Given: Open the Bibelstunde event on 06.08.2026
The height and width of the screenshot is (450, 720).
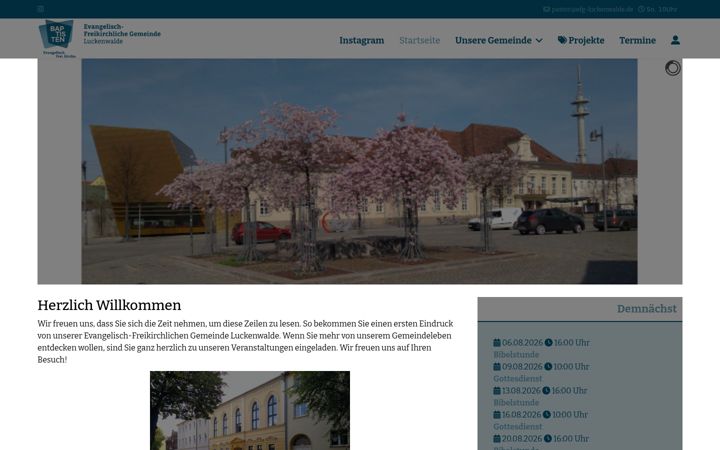Looking at the screenshot, I should (516, 354).
